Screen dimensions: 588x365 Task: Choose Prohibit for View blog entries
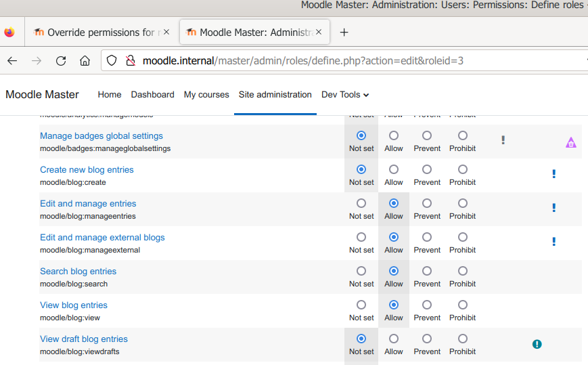[463, 305]
